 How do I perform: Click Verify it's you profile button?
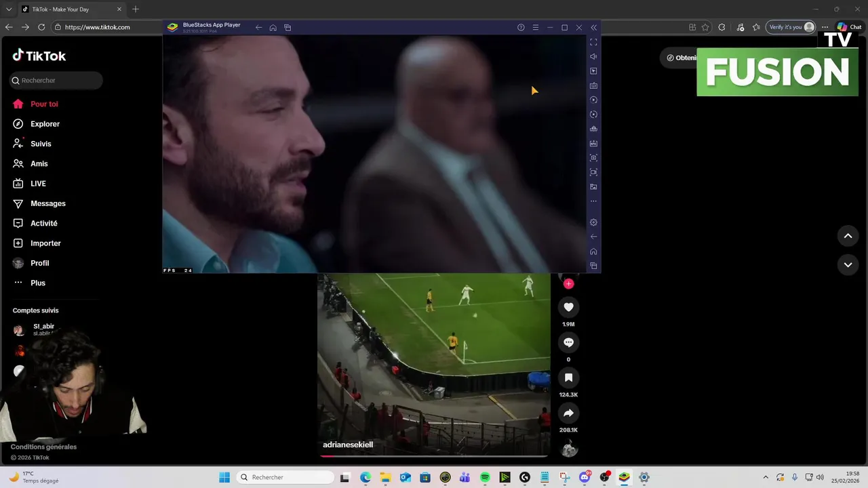(790, 27)
